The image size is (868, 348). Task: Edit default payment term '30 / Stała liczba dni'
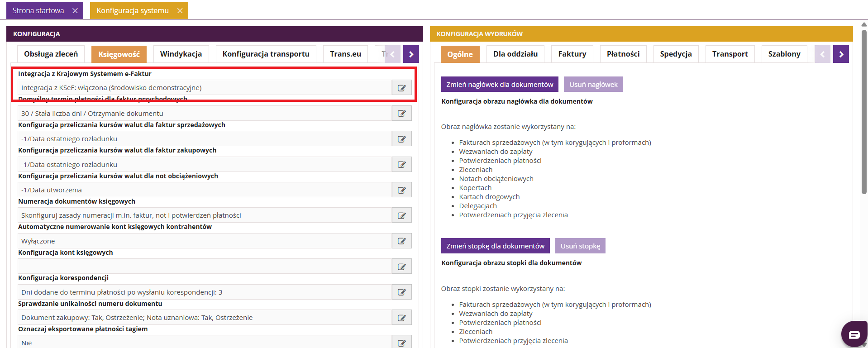click(x=401, y=113)
